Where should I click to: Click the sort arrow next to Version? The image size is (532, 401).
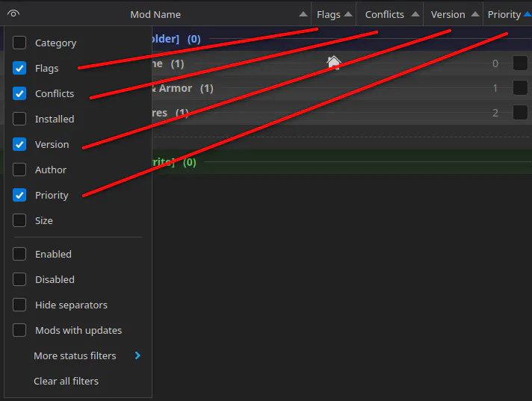(x=475, y=14)
